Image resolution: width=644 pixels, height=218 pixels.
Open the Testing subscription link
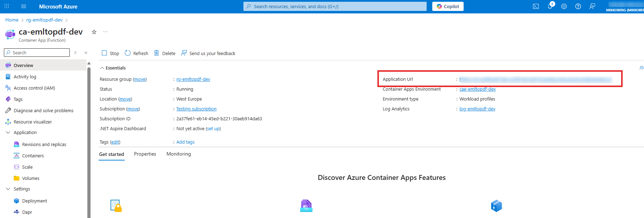[x=196, y=109]
